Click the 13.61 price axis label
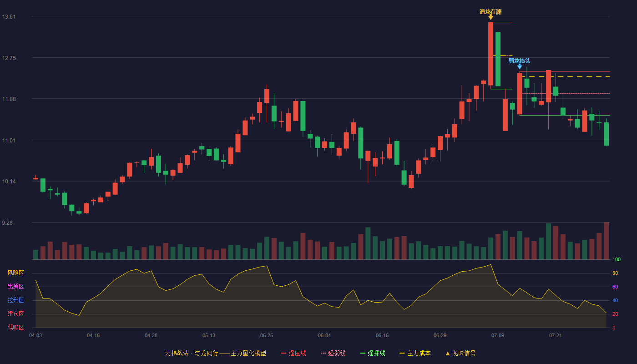Screen dimensions: 637x364 (x=9, y=16)
